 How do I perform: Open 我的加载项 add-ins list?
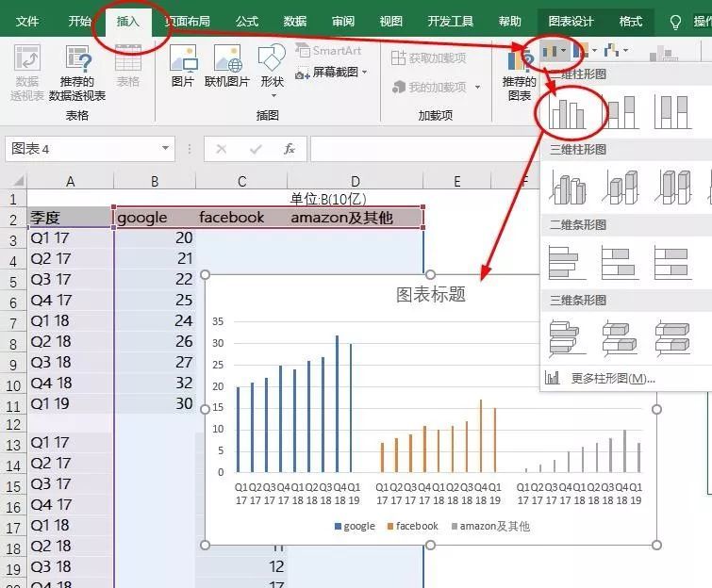coord(436,87)
